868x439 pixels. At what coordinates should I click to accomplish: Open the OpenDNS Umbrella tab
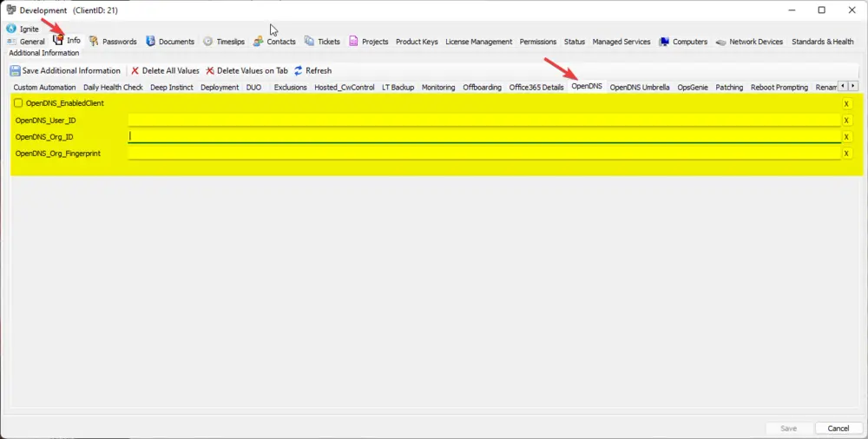[640, 88]
